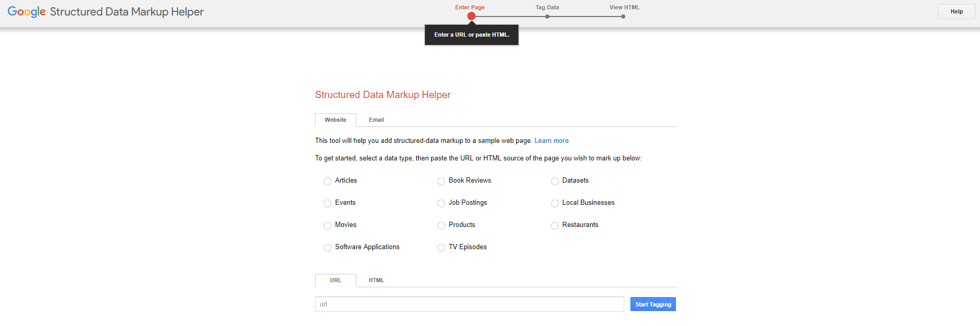
Task: Click the Start Tagging button
Action: click(x=653, y=304)
